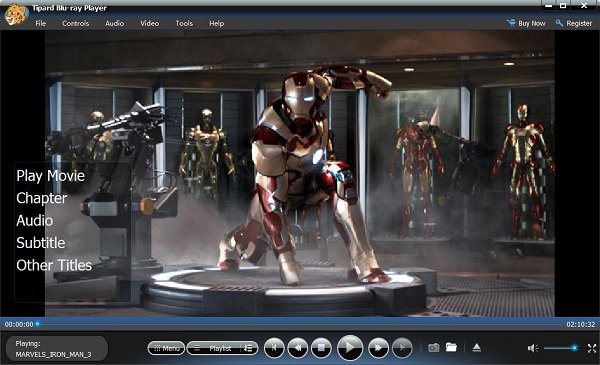This screenshot has width=600, height=365.
Task: Maximize the Blu-ray Player window
Action: pos(563,6)
